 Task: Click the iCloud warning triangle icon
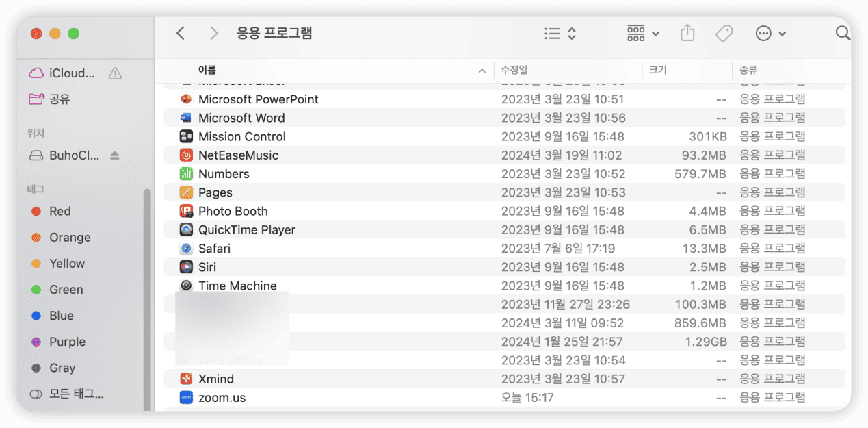click(x=115, y=73)
